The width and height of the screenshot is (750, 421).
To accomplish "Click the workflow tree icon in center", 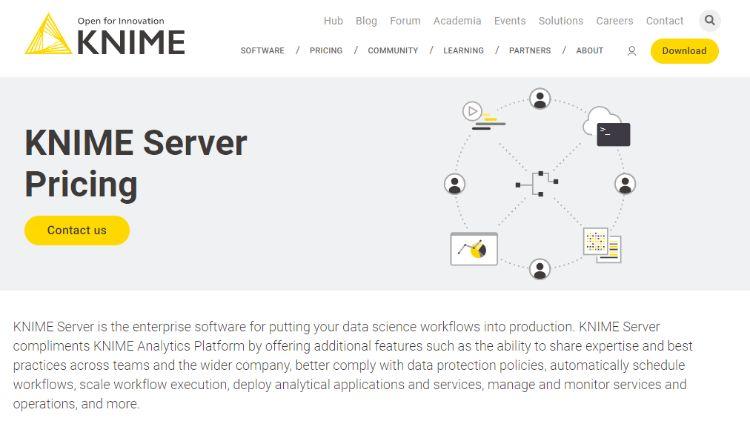I will tap(537, 183).
